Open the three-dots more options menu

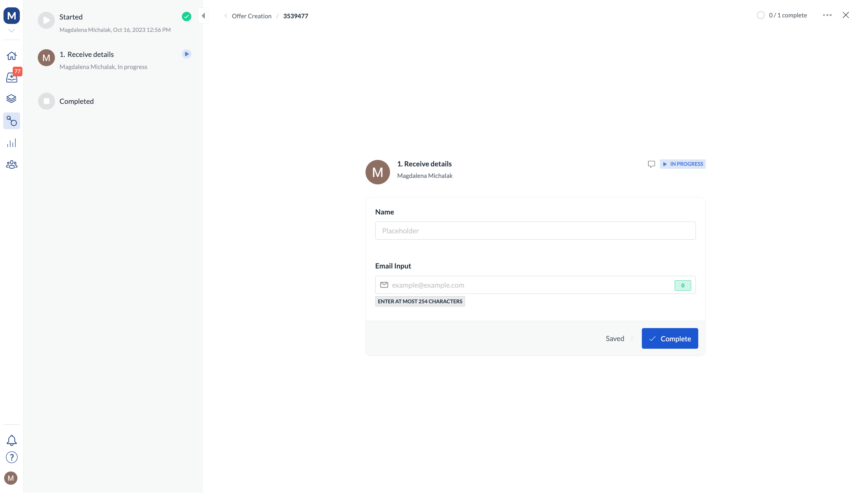pyautogui.click(x=827, y=15)
